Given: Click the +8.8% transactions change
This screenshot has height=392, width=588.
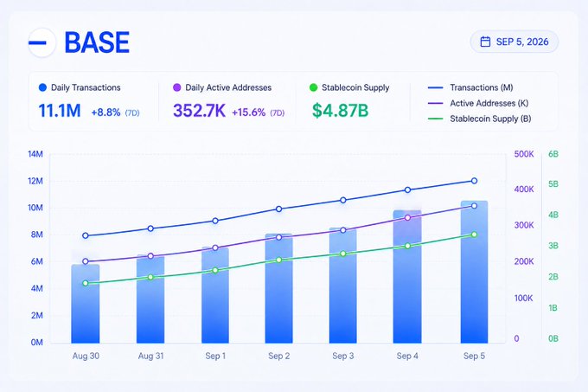Looking at the screenshot, I should coord(105,112).
